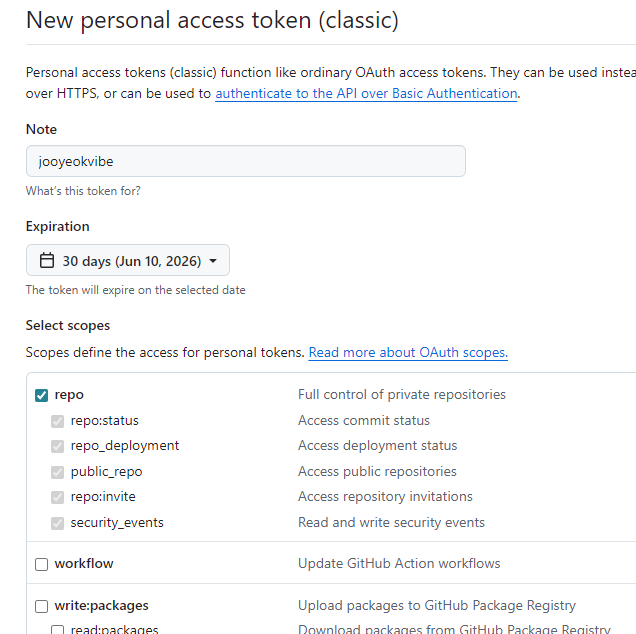Click the public_repo label text
Screen dimensions: 636x634
coord(106,472)
